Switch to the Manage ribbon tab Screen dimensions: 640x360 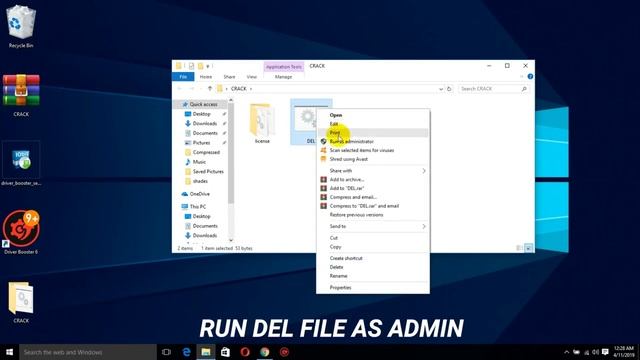click(283, 77)
